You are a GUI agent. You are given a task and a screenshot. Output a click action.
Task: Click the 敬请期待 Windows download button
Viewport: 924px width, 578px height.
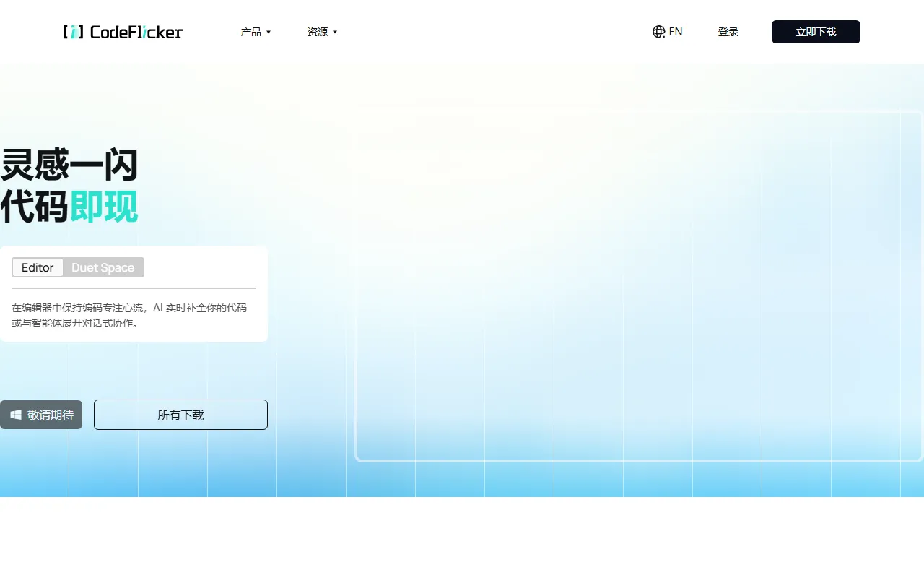(x=41, y=415)
